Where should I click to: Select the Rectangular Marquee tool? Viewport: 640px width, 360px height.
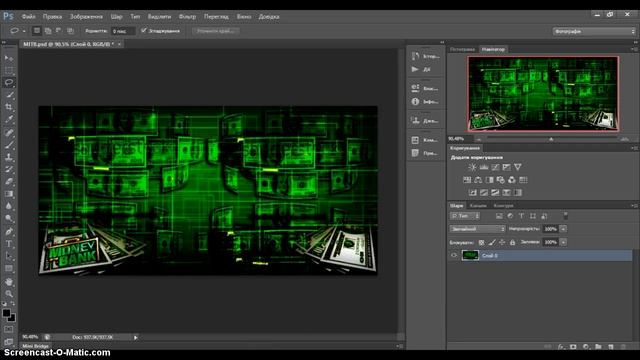tap(9, 70)
